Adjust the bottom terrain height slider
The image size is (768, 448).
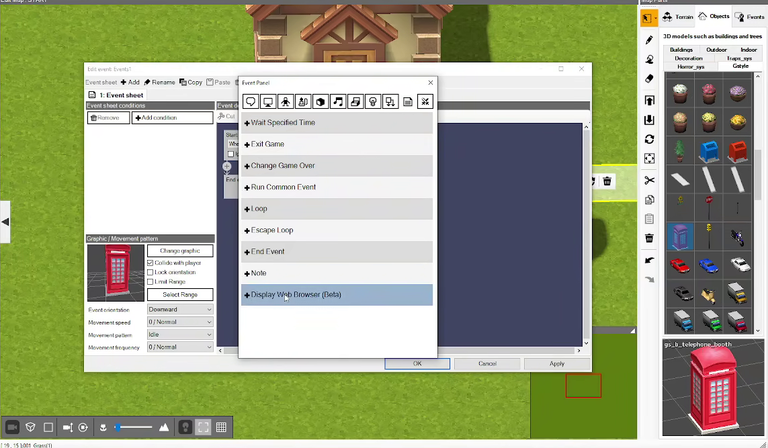(x=134, y=427)
